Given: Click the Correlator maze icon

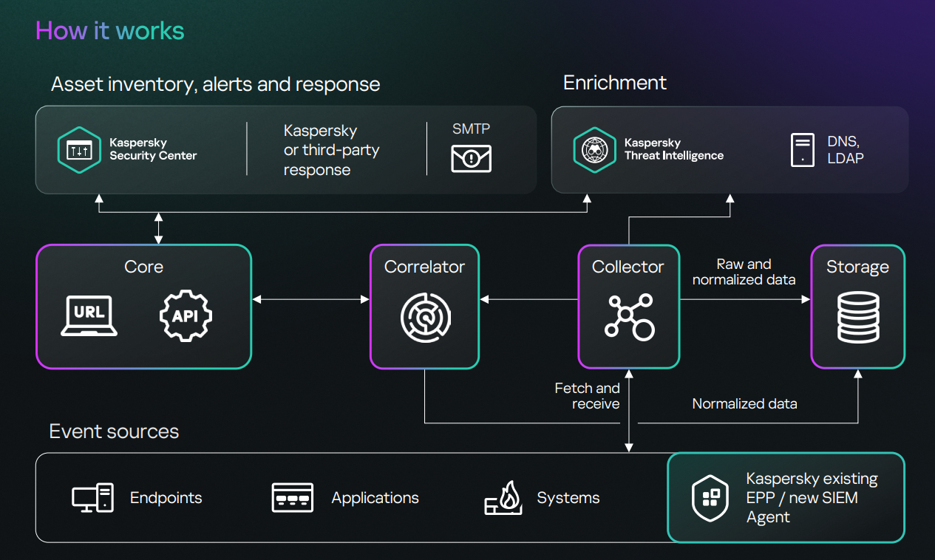Looking at the screenshot, I should point(426,317).
